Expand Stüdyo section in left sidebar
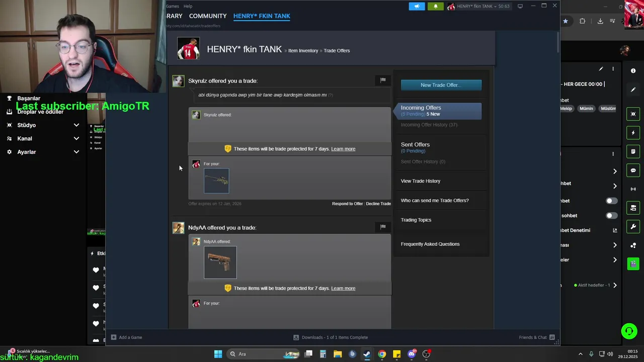Image resolution: width=644 pixels, height=362 pixels. pos(76,125)
